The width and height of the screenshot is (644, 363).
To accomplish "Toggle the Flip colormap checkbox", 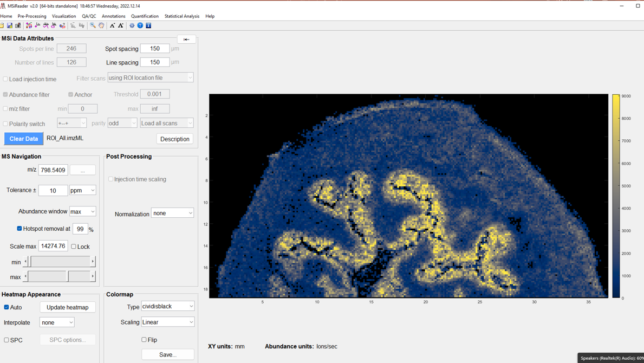I will pyautogui.click(x=144, y=340).
